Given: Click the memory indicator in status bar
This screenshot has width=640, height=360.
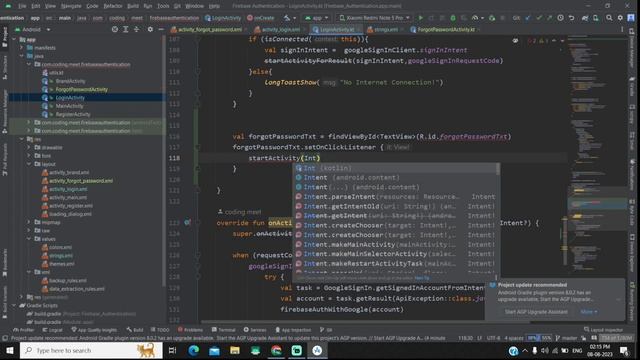Looking at the screenshot, I should (x=617, y=338).
